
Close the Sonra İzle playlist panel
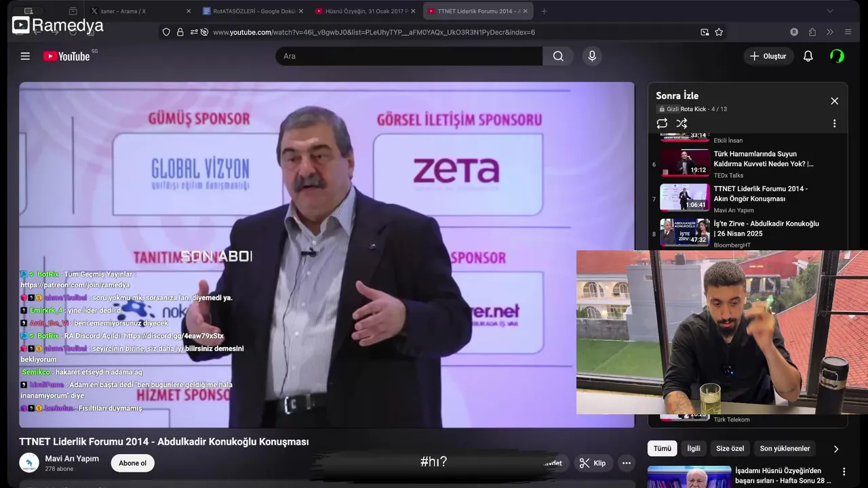(834, 101)
